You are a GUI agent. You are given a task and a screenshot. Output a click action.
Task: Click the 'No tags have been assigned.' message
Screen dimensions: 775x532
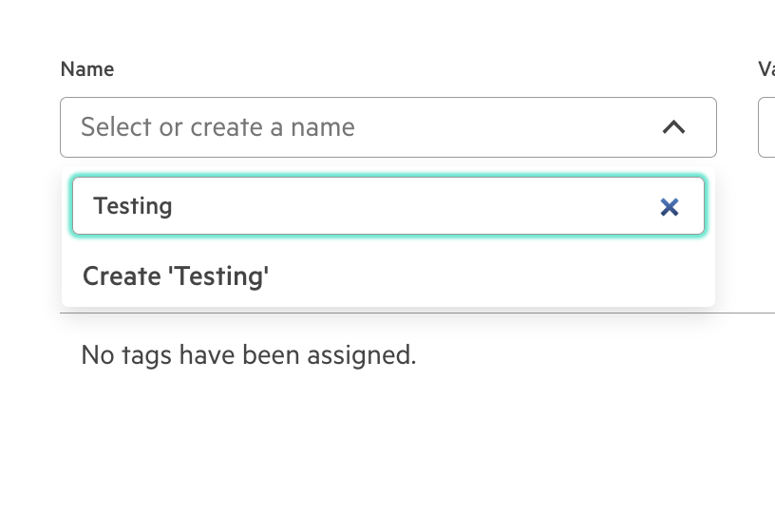coord(249,355)
